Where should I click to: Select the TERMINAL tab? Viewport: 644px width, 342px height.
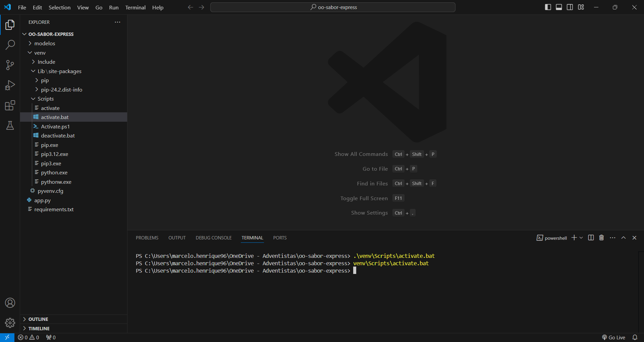tap(252, 238)
